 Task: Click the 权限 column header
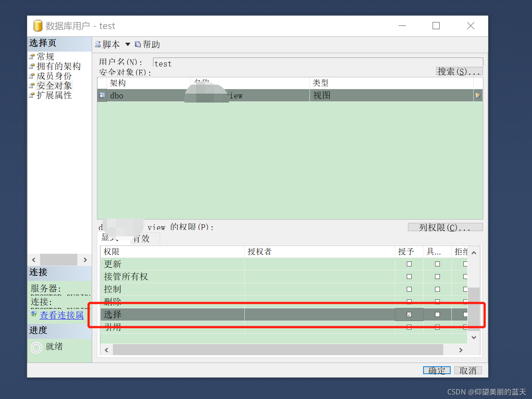point(172,252)
